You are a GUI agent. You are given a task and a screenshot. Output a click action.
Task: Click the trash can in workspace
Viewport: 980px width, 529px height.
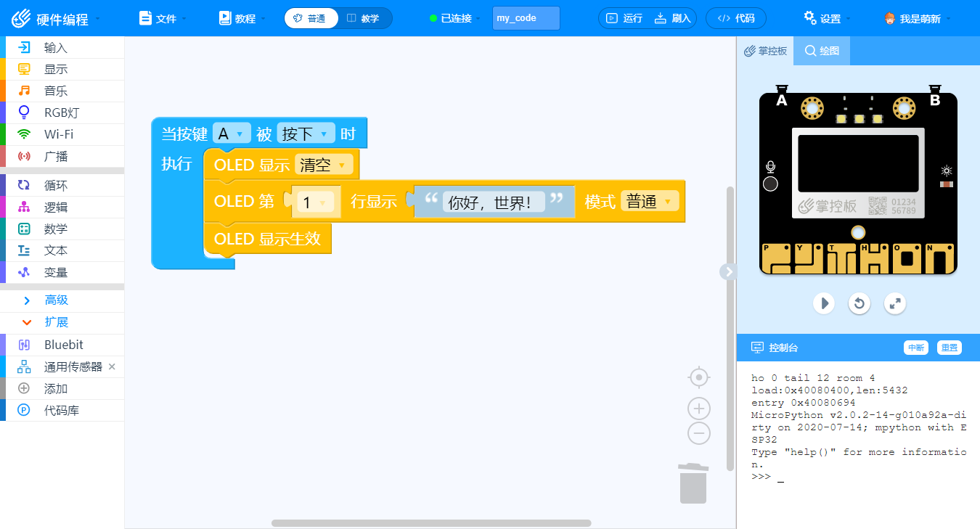[x=693, y=484]
